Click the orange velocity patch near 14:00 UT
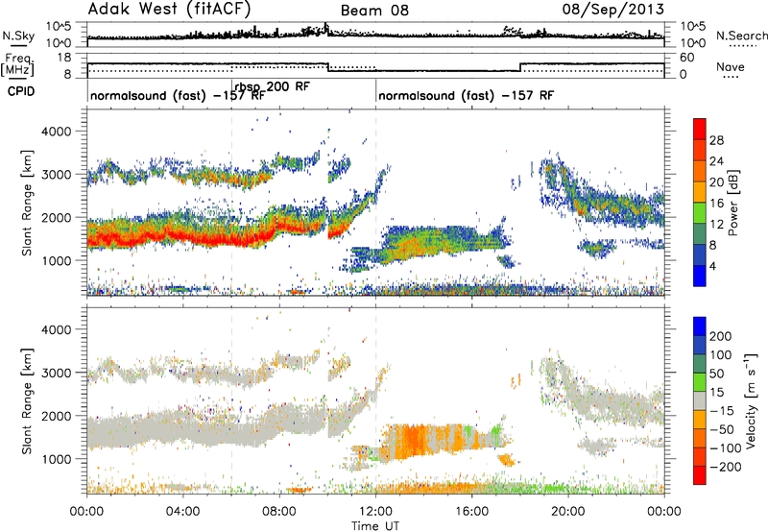 pyautogui.click(x=417, y=441)
